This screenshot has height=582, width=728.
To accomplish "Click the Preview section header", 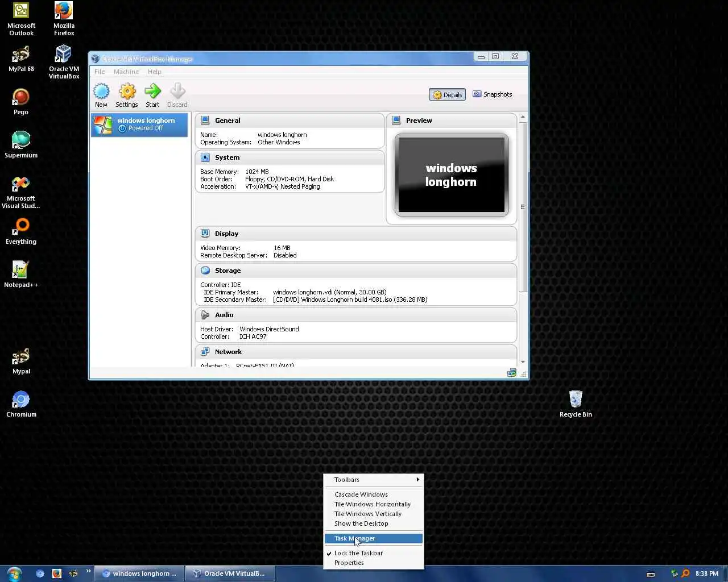I will 452,120.
